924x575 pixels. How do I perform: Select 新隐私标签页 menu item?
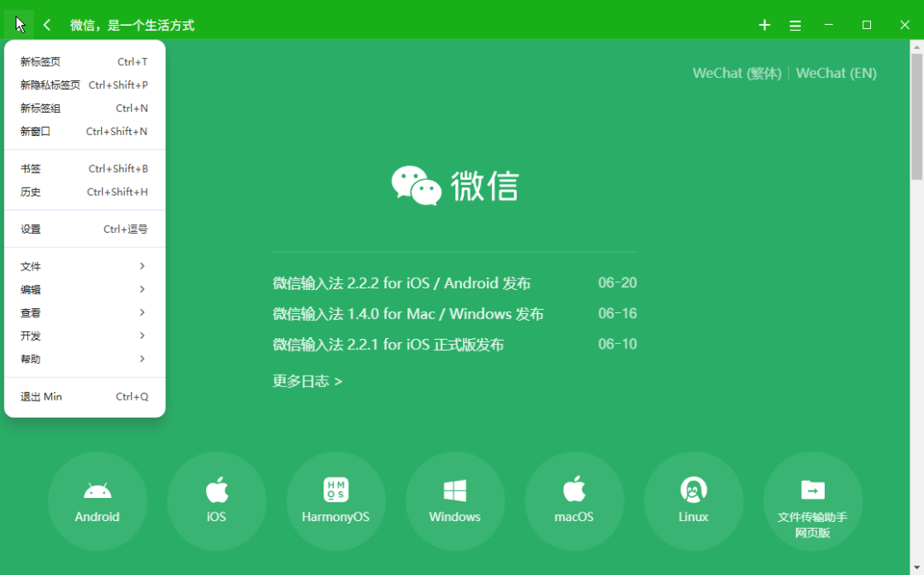tap(84, 85)
